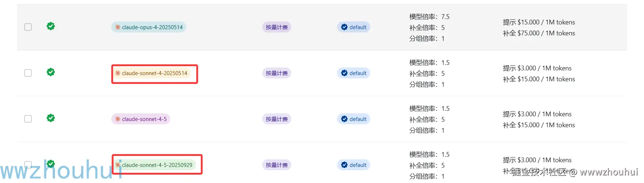Click the claude-sonnet-4-5-20250929 model tag

(157, 165)
